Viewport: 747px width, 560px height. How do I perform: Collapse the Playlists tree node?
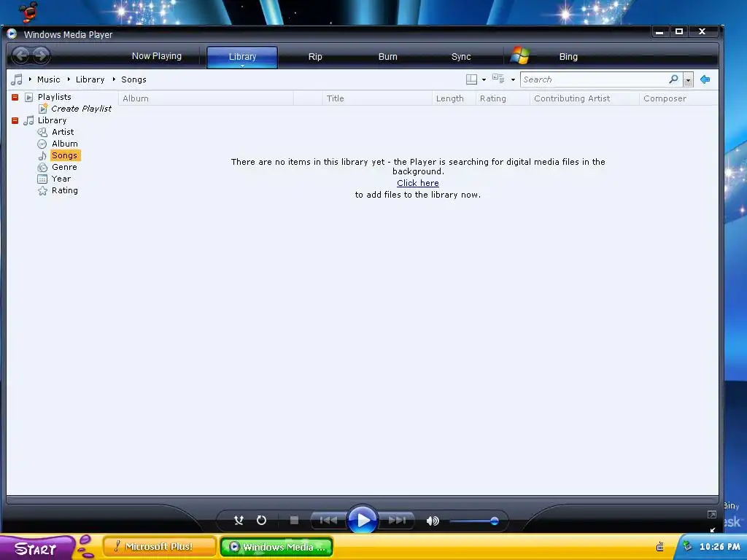coord(15,97)
